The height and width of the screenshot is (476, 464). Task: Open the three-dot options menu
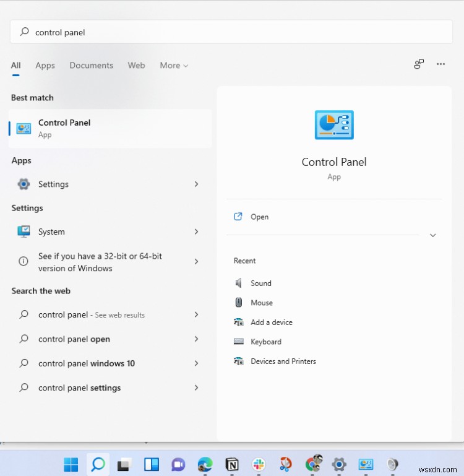pyautogui.click(x=440, y=64)
